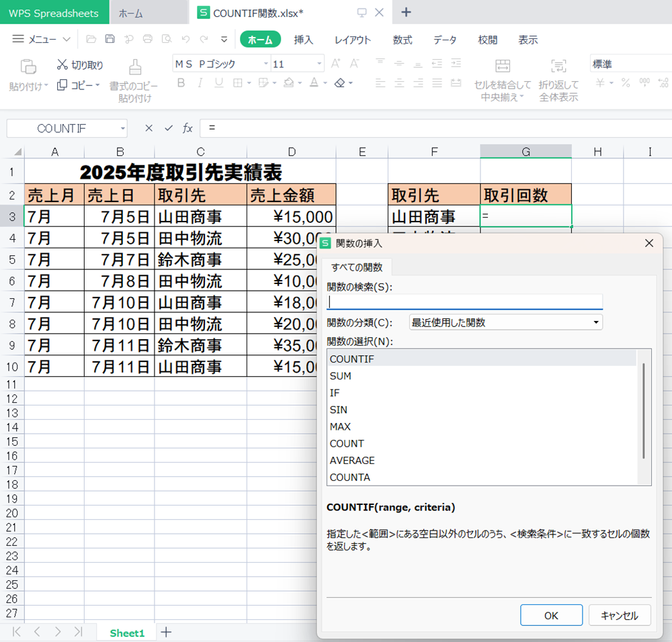Select the すべての関数 tab in dialog
This screenshot has width=672, height=642.
click(357, 267)
